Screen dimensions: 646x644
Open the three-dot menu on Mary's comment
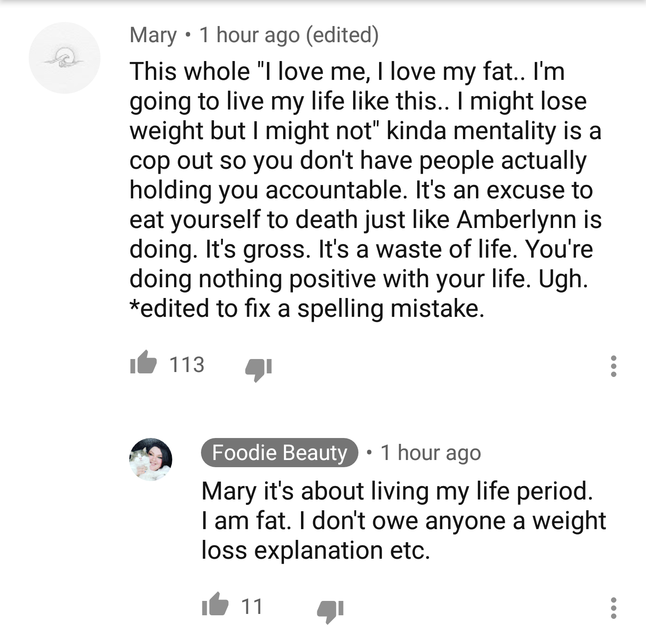pos(614,366)
